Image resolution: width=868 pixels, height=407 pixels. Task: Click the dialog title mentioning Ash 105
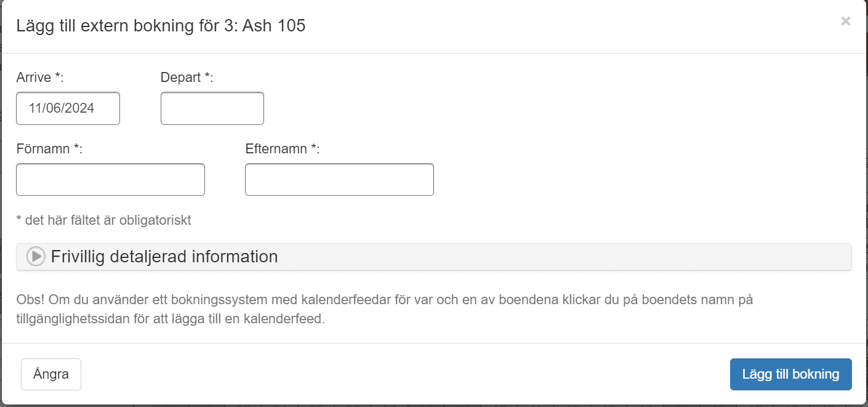(161, 26)
